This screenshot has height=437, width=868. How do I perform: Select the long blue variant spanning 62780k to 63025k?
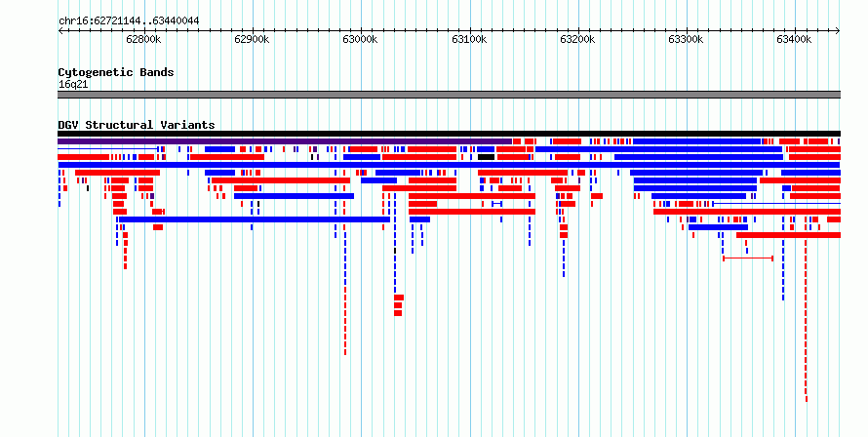[255, 219]
